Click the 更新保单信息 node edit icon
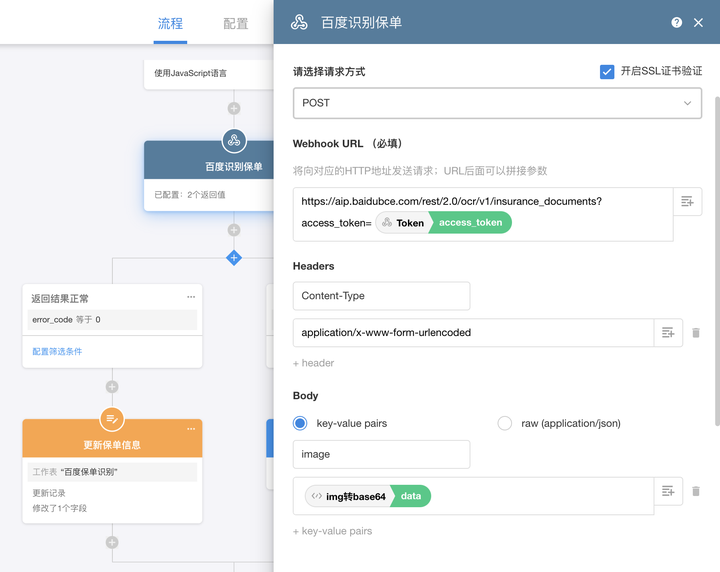This screenshot has height=572, width=720. pyautogui.click(x=112, y=419)
